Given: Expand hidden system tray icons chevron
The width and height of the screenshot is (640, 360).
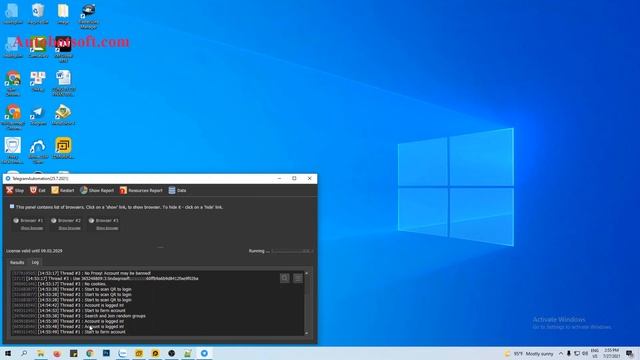Looking at the screenshot, I should (561, 354).
